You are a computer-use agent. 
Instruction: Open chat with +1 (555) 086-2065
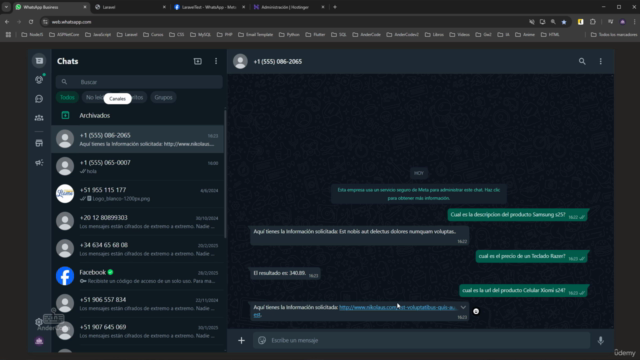138,139
